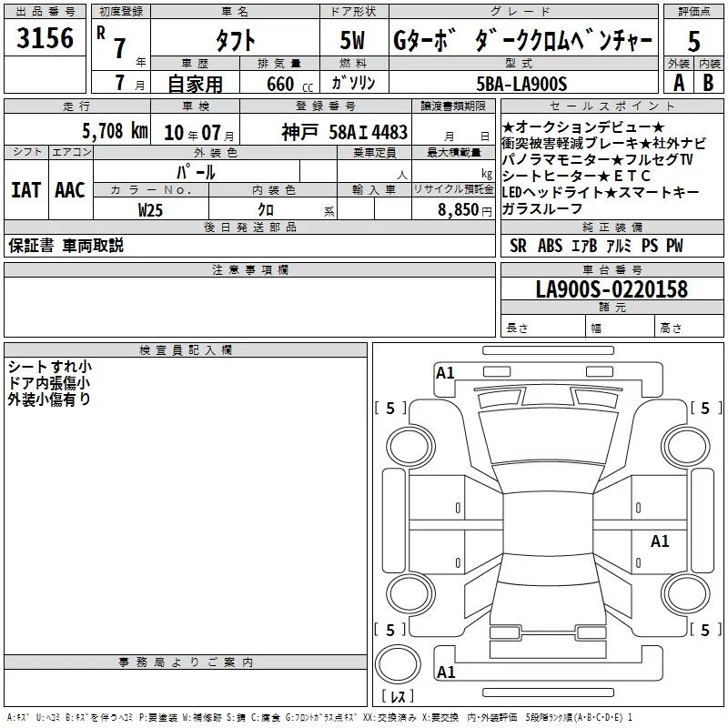Select the 検査員記入欄 section header
This screenshot has width=728, height=728.
186,350
